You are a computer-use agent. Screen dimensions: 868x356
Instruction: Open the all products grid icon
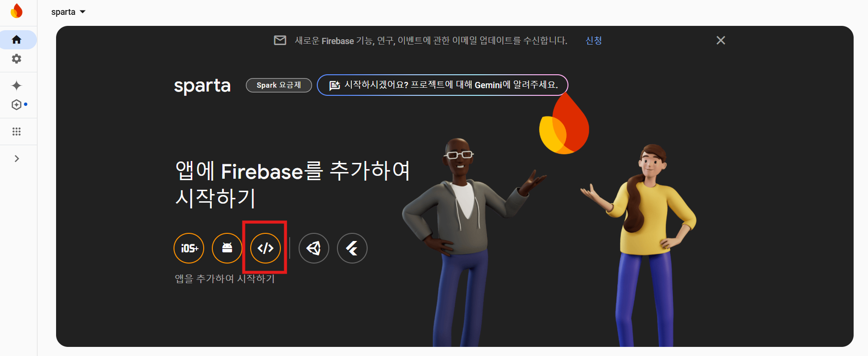(x=17, y=132)
